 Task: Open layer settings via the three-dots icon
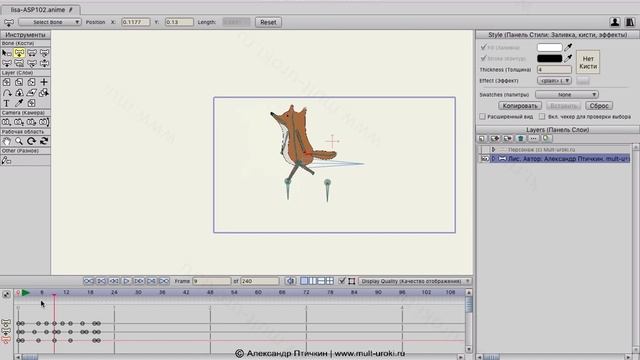coord(533,139)
